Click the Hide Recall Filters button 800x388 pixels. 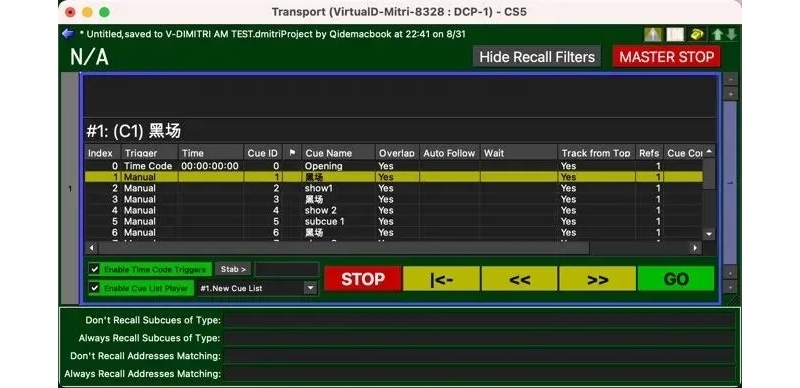coord(537,57)
